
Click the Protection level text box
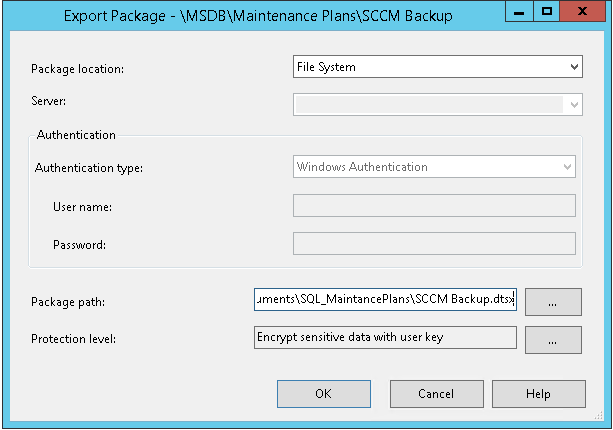pyautogui.click(x=385, y=337)
